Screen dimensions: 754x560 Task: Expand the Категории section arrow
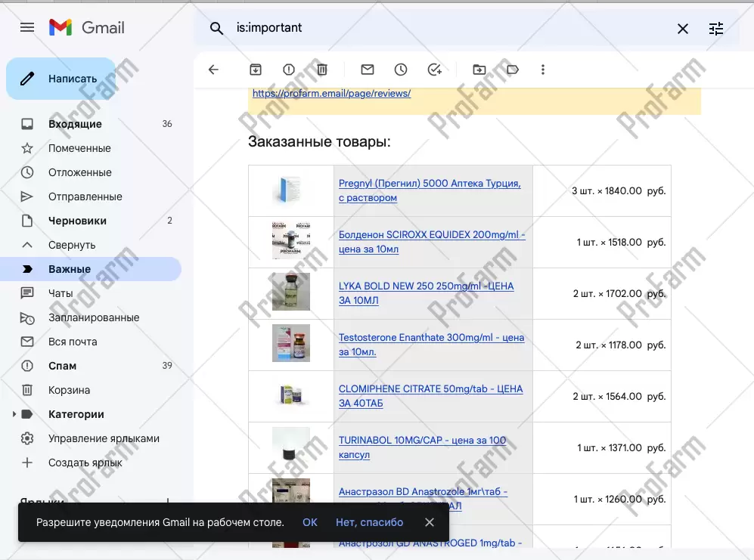tap(14, 414)
